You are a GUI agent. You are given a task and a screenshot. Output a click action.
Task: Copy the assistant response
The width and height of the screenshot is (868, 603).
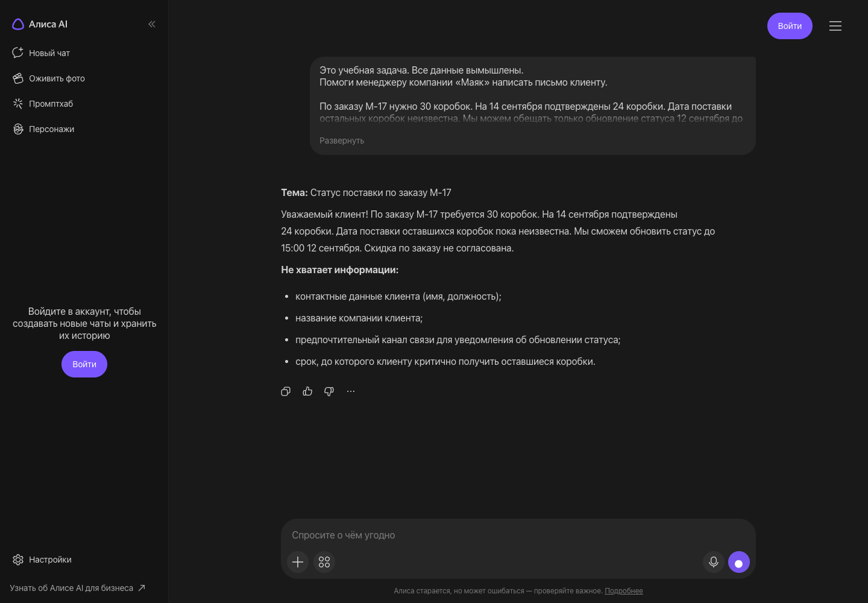tap(286, 391)
